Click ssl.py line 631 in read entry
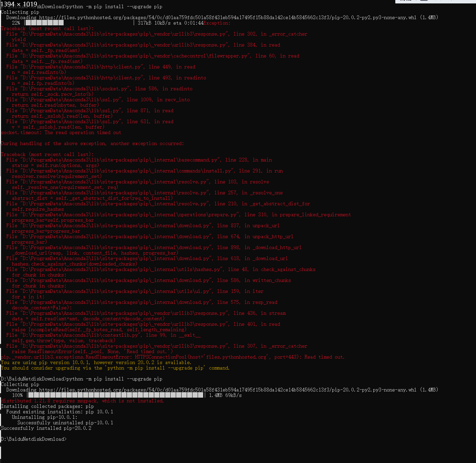 (90, 121)
